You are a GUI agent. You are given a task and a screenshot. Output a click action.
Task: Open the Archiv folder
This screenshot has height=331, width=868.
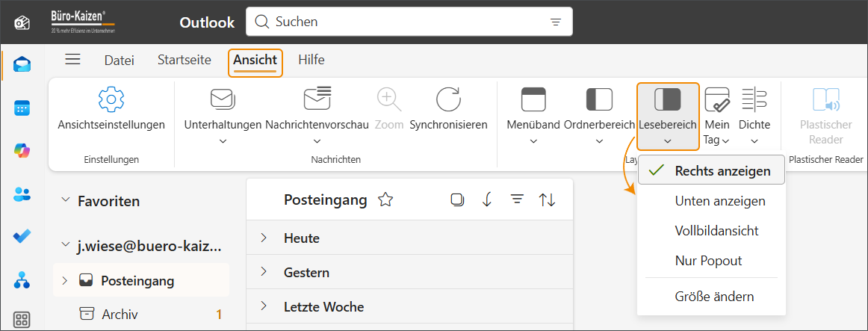[x=120, y=315]
